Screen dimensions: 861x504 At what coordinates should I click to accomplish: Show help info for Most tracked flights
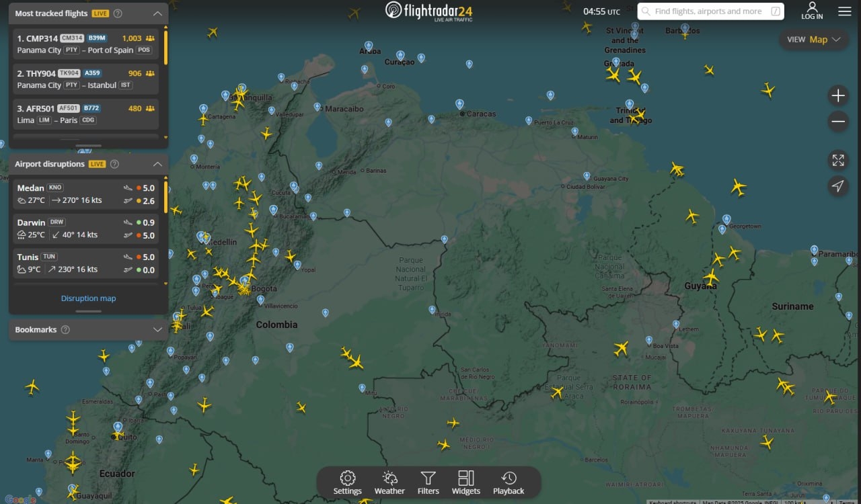pyautogui.click(x=118, y=13)
